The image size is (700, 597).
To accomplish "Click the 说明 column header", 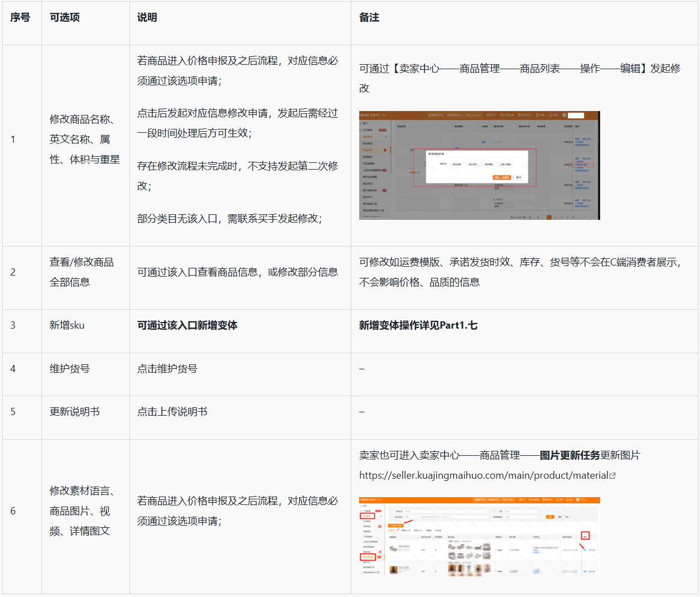I will click(x=147, y=18).
